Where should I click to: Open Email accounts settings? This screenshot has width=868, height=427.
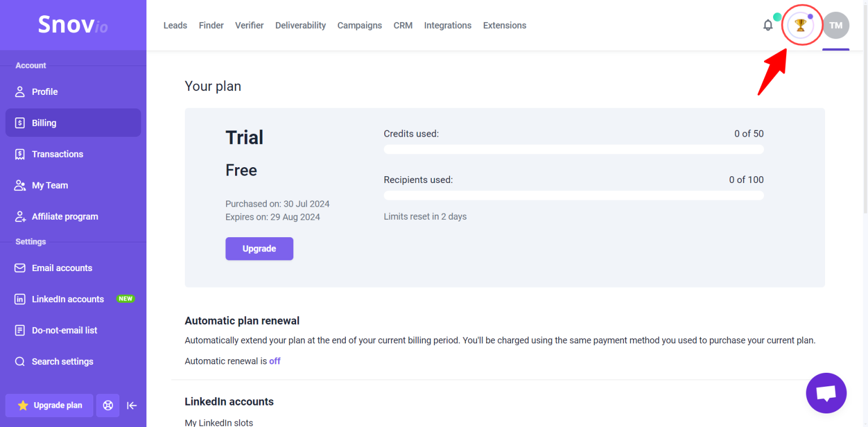pos(73,268)
